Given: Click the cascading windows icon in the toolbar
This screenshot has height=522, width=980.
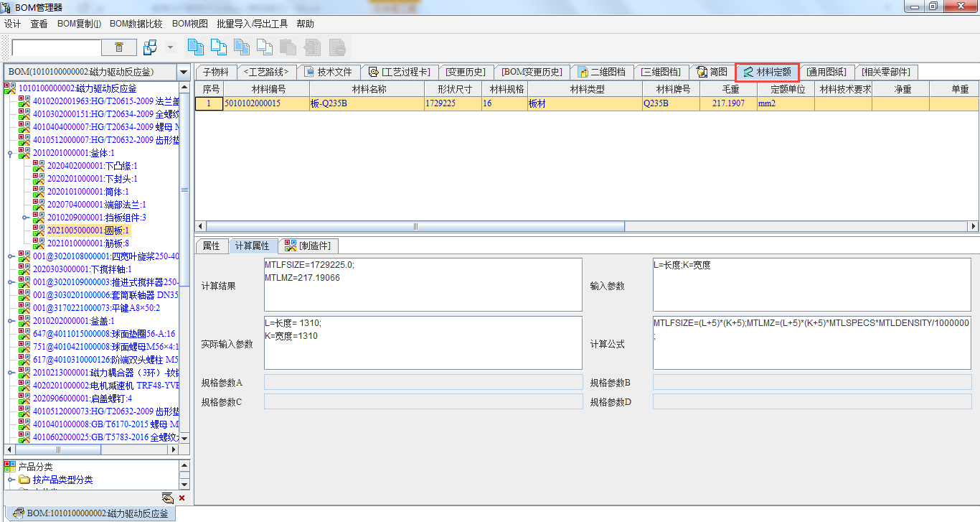Looking at the screenshot, I should click(x=150, y=47).
